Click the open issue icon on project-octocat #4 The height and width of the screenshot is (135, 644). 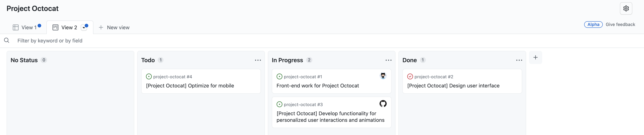click(x=149, y=76)
